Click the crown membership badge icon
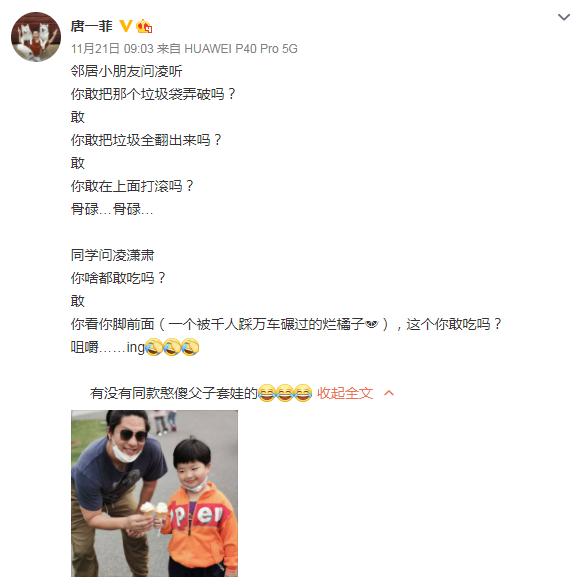Image resolution: width=578 pixels, height=585 pixels. [x=144, y=26]
